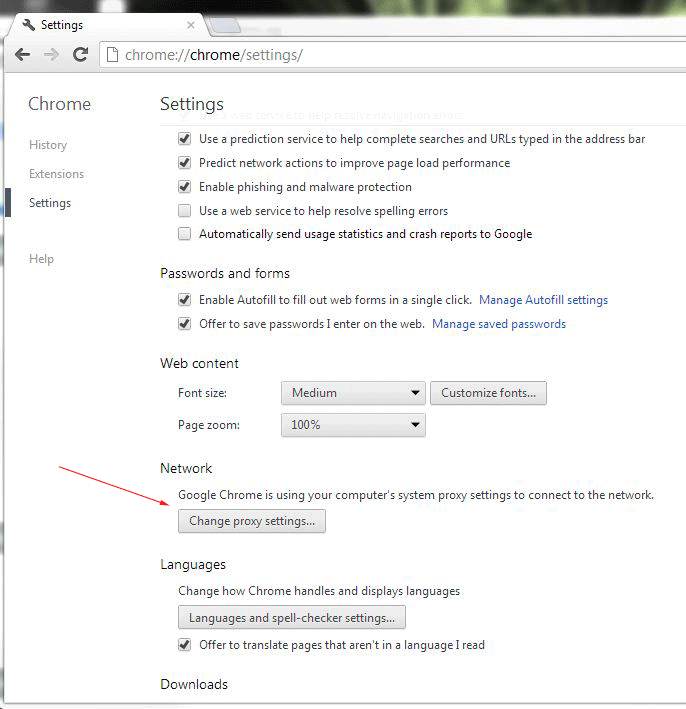Image resolution: width=686 pixels, height=709 pixels.
Task: Click the Languages section heading
Action: [193, 565]
